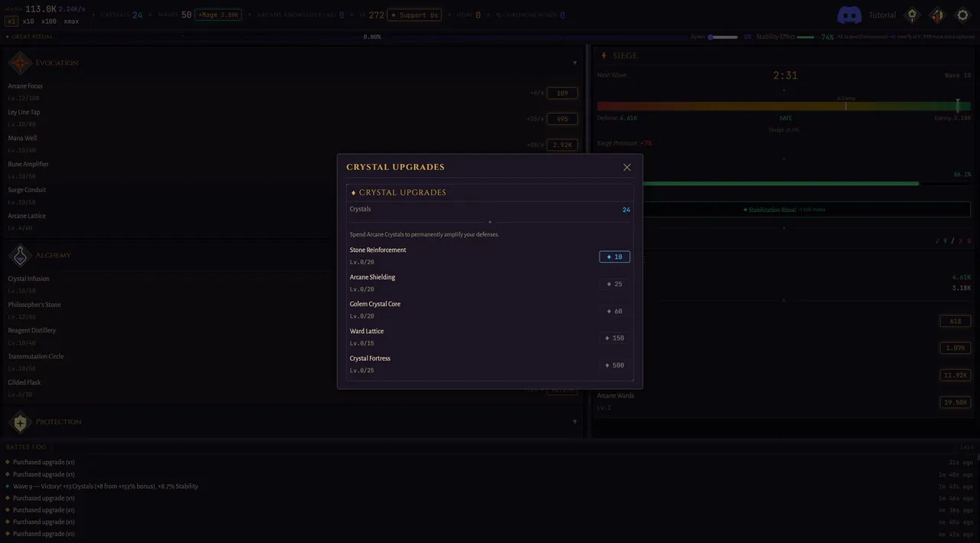Click the Alchemy flask emblem
This screenshot has width=980, height=543.
(21, 255)
